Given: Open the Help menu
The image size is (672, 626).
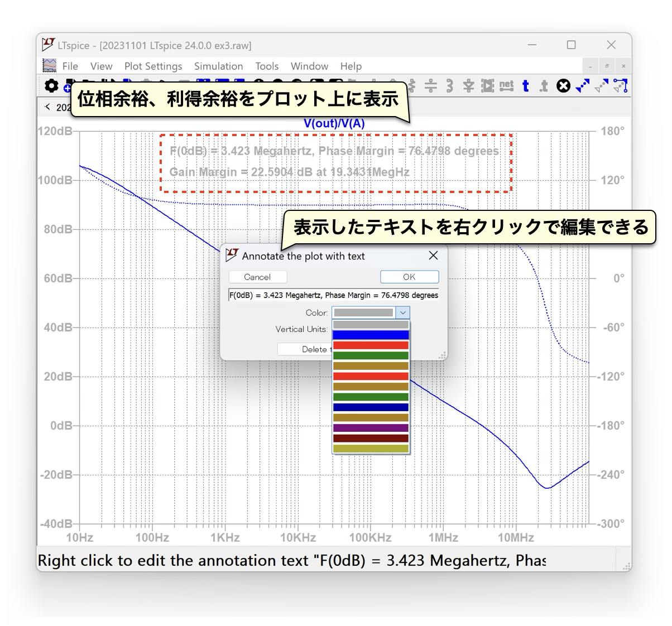Looking at the screenshot, I should (351, 66).
